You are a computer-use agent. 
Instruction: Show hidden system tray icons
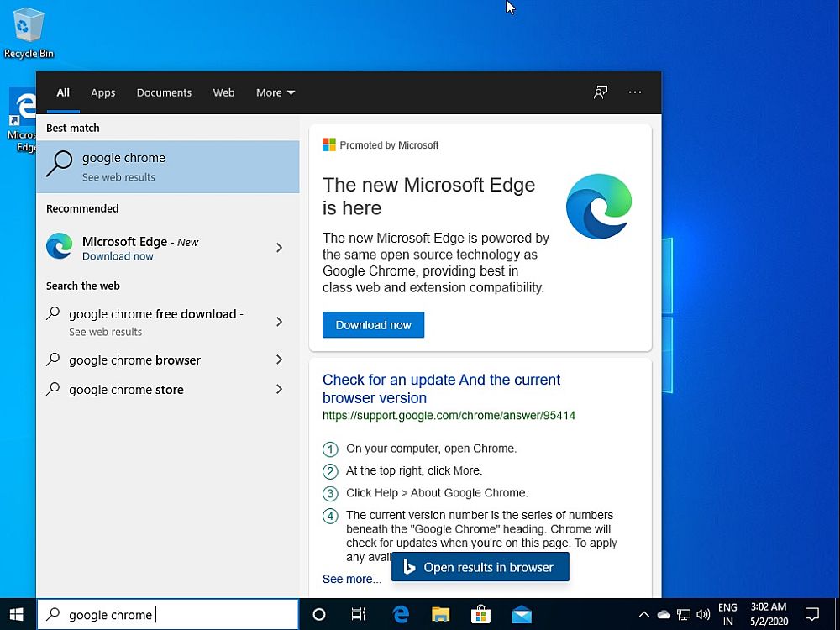644,614
